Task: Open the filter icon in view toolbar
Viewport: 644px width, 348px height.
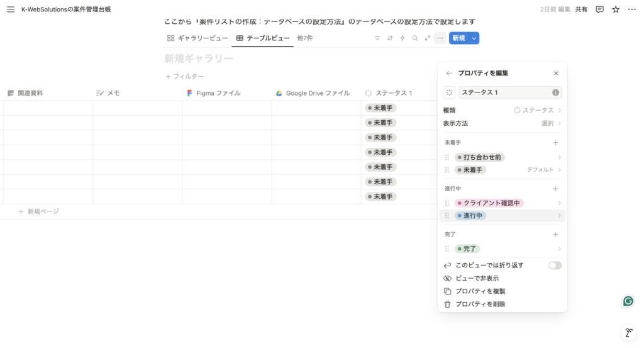Action: click(377, 38)
